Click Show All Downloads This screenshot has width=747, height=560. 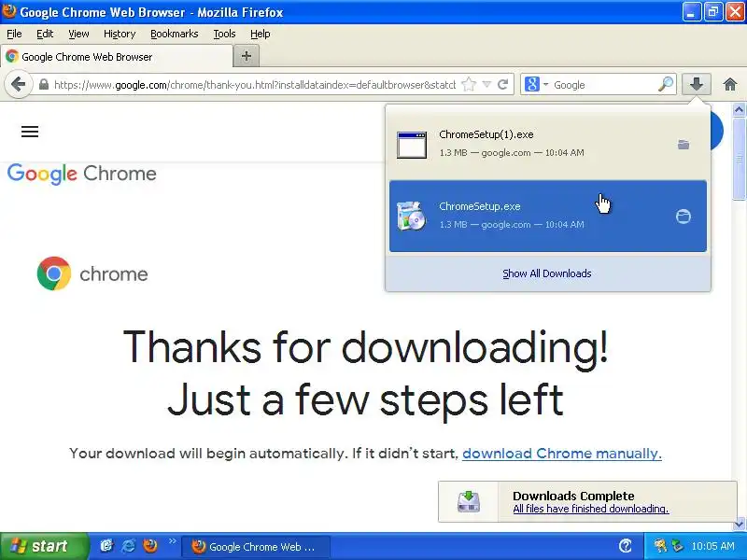[547, 273]
